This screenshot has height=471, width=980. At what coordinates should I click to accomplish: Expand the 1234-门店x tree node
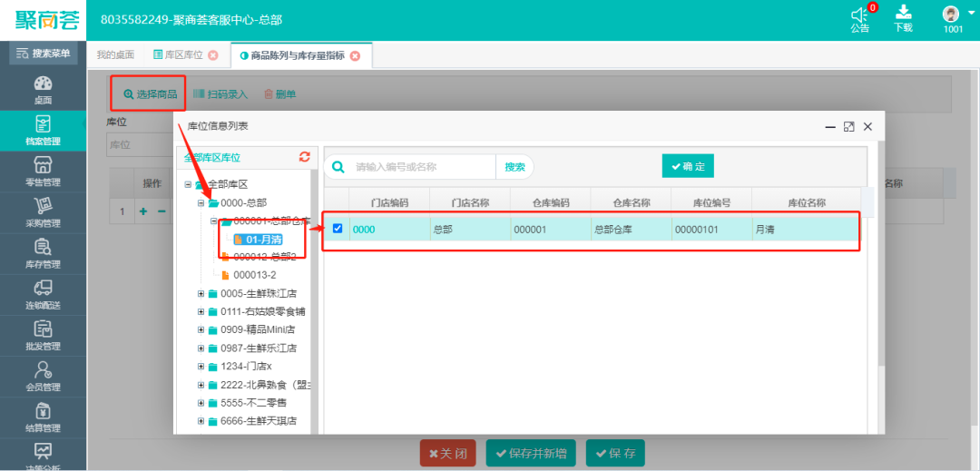point(201,366)
